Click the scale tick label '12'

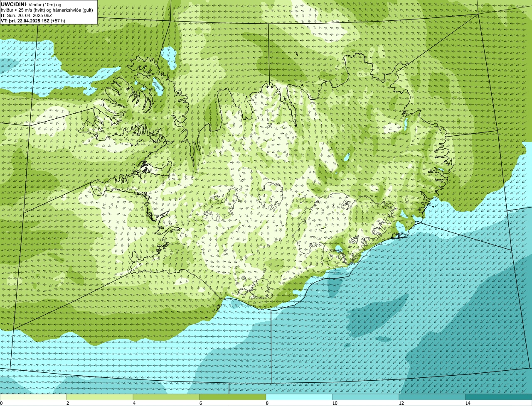[x=401, y=403]
